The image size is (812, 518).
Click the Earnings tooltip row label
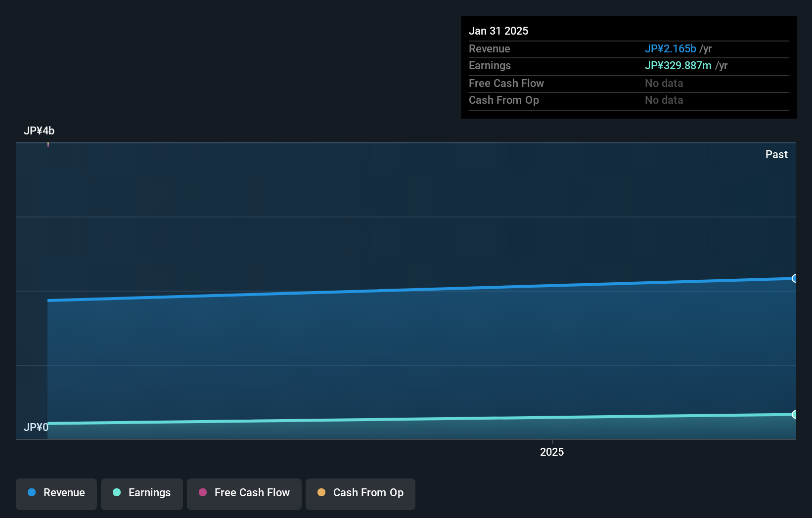point(490,65)
